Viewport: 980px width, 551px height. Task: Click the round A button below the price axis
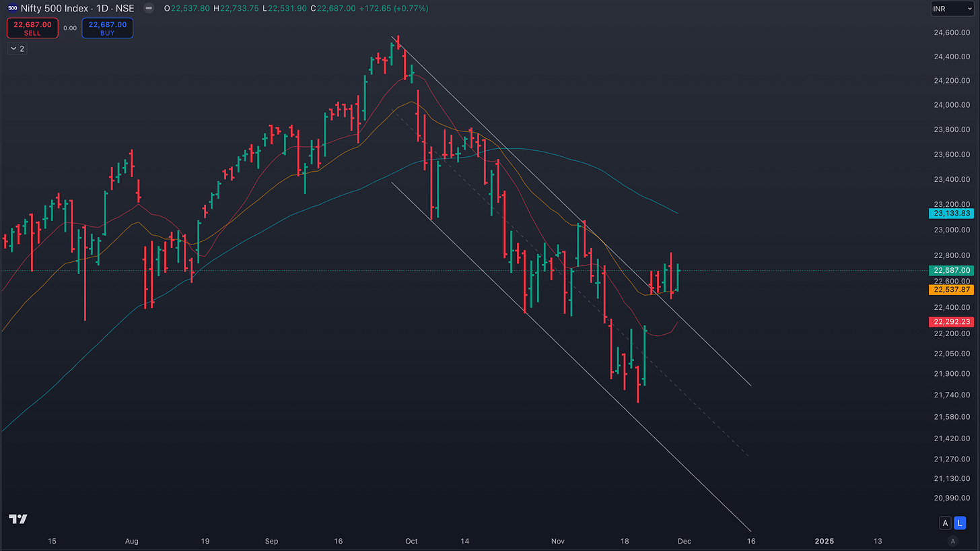(952, 541)
